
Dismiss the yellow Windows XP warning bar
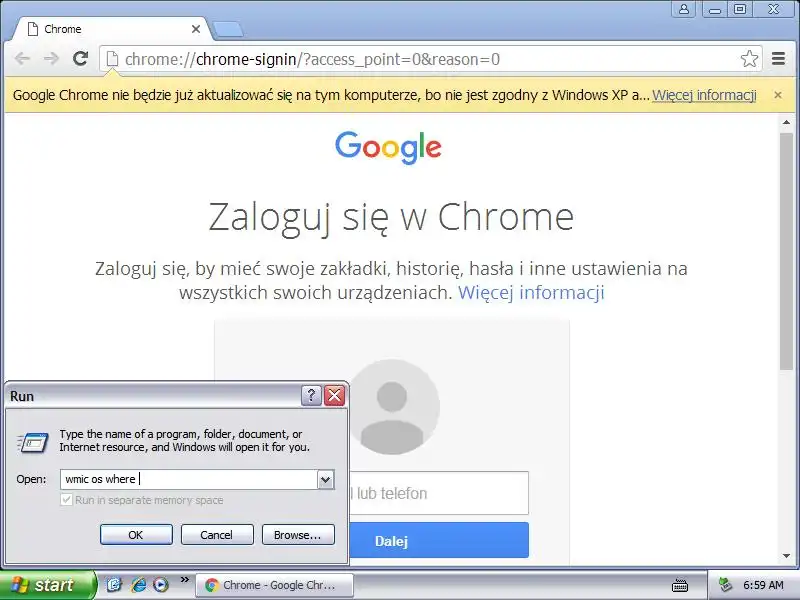click(778, 95)
